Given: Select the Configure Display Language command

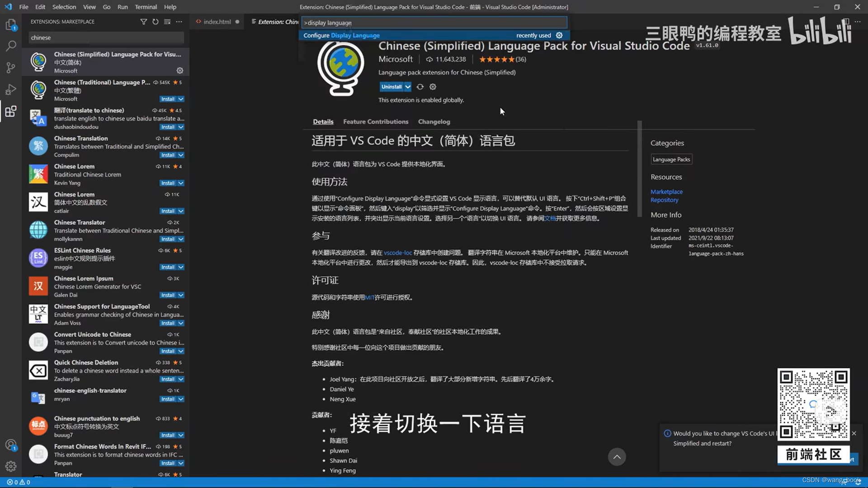Looking at the screenshot, I should [x=341, y=35].
